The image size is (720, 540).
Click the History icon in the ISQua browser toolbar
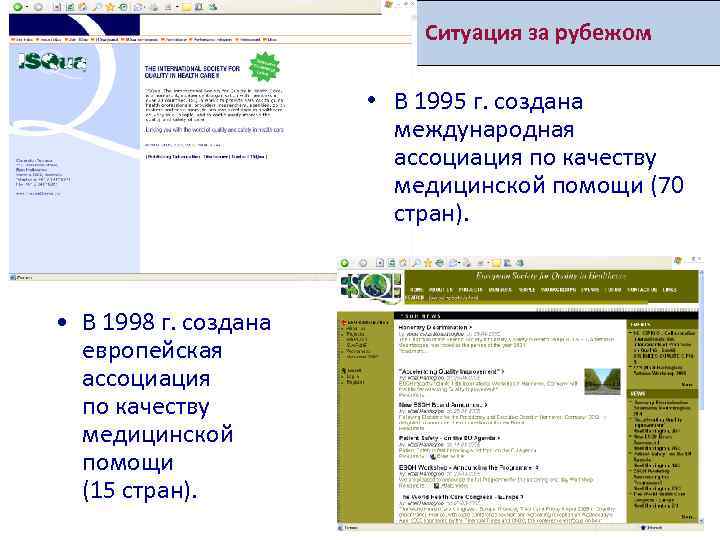point(124,7)
